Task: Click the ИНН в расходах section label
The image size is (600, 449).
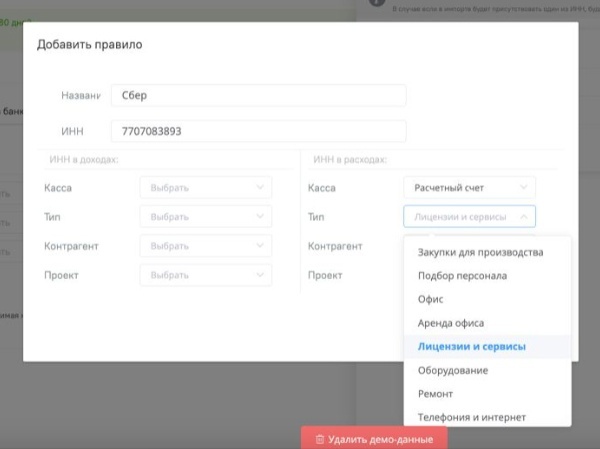Action: [350, 160]
